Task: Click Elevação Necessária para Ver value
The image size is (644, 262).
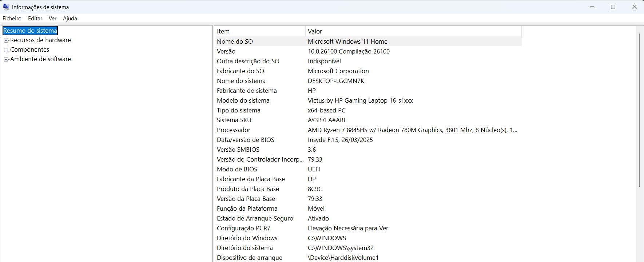Action: point(348,228)
